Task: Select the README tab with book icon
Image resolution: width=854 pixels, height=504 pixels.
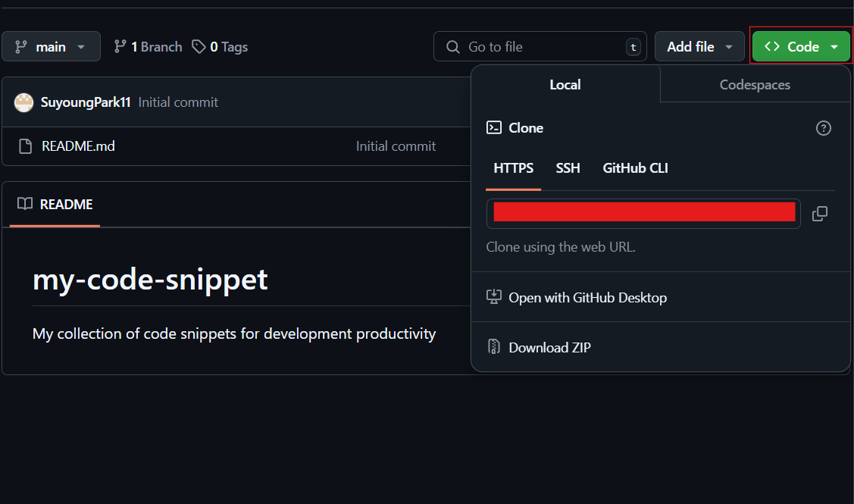Action: click(x=55, y=205)
